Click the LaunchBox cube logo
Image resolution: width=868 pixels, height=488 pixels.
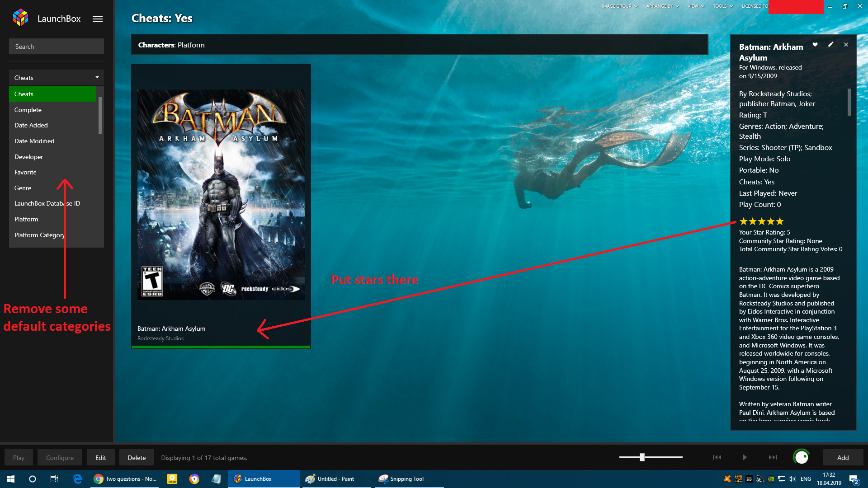point(21,18)
